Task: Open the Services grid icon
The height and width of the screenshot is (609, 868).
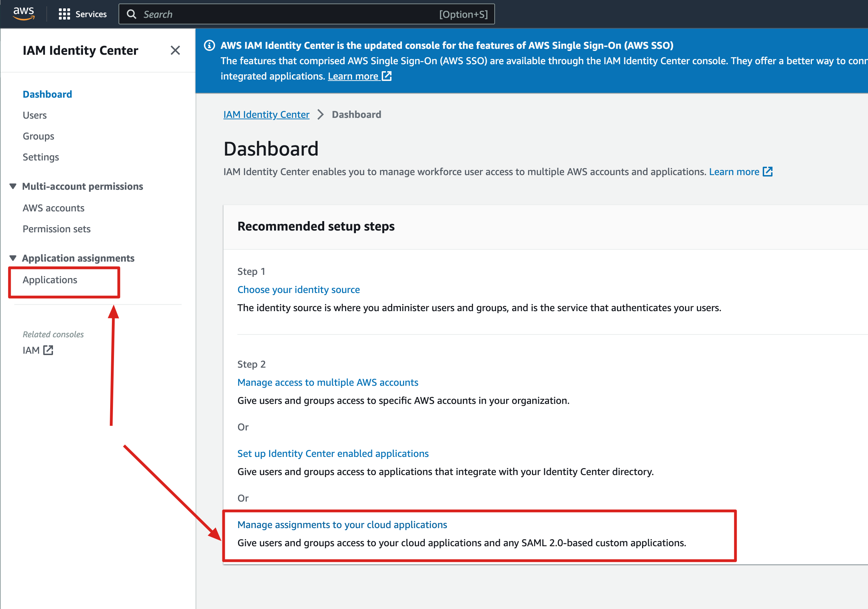Action: tap(64, 14)
